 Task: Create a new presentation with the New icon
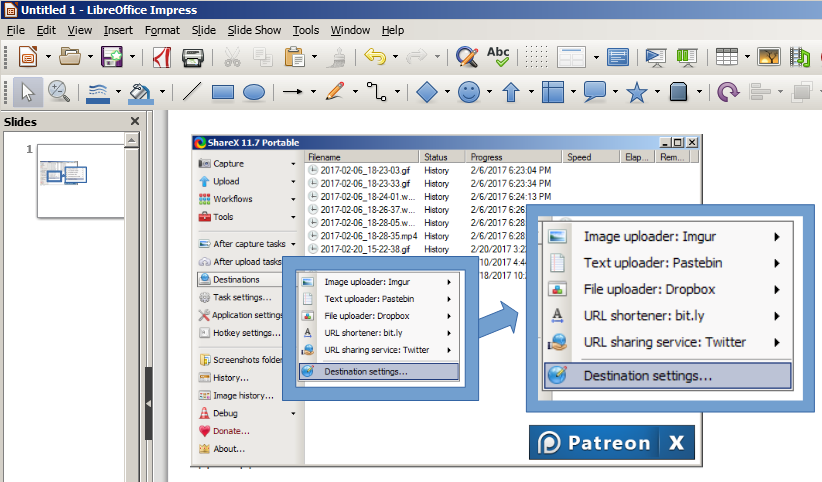click(28, 57)
